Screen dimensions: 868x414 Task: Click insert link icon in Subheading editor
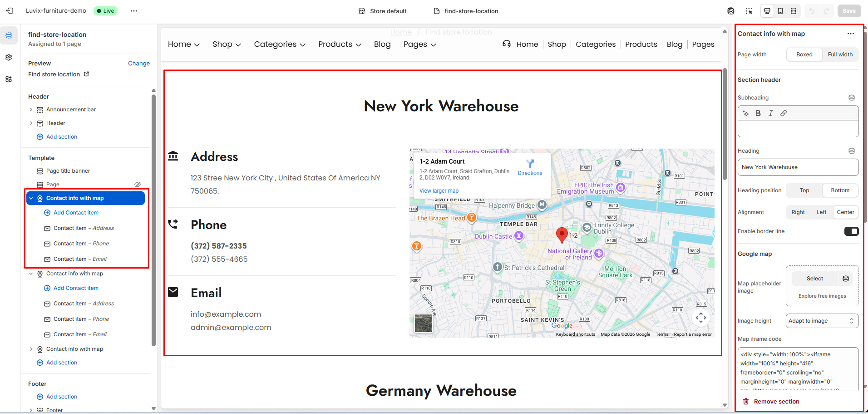[x=784, y=113]
